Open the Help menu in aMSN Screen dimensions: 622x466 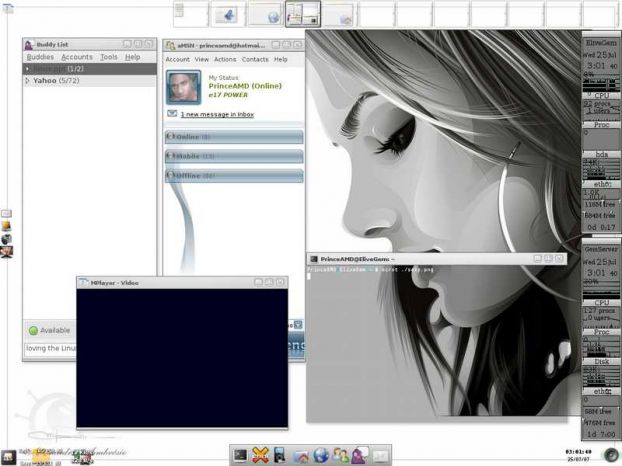coord(280,59)
